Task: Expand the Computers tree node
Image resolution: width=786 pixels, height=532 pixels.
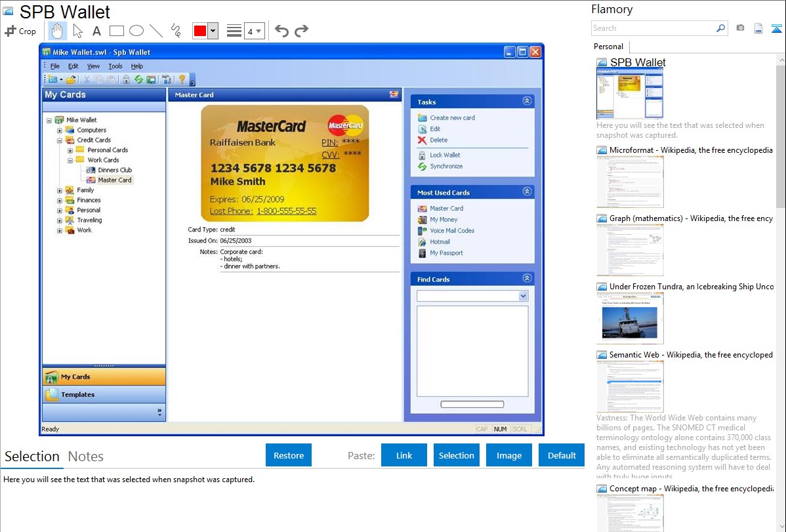Action: click(x=60, y=131)
